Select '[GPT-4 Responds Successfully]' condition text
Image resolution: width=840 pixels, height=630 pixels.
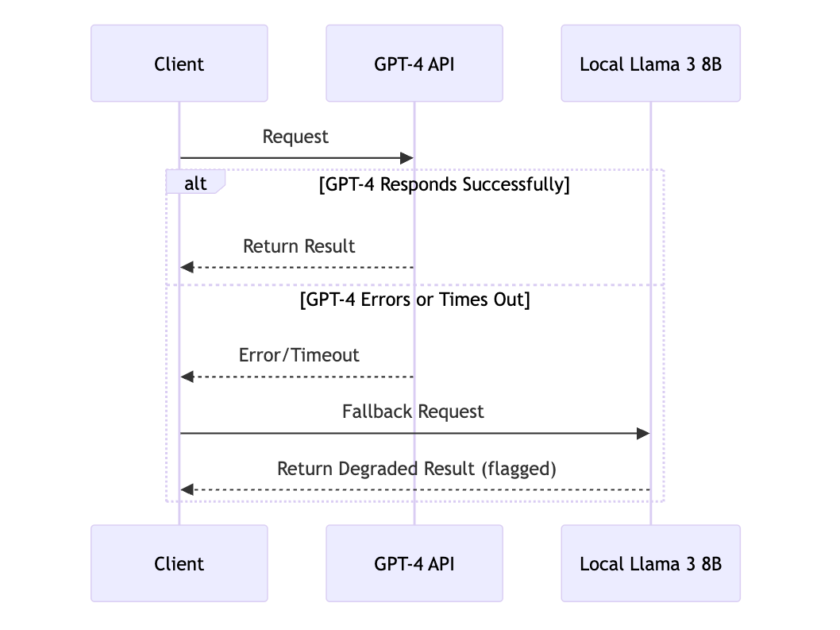click(444, 184)
